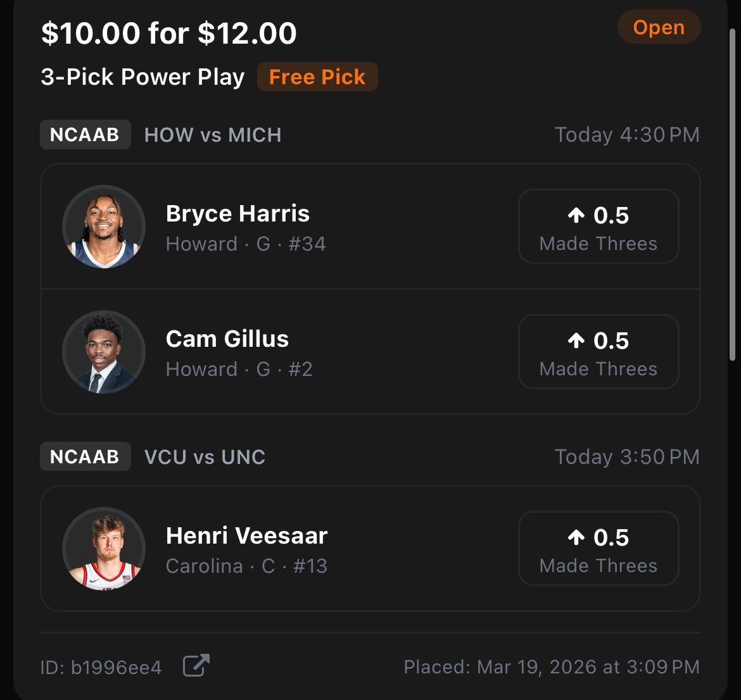741x700 pixels.
Task: Click the scrollbar on the right edge
Action: click(x=733, y=190)
